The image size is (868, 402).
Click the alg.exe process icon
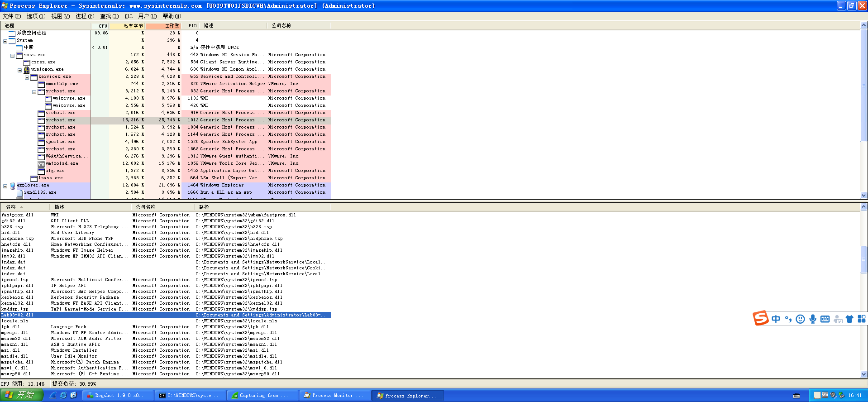pos(41,171)
